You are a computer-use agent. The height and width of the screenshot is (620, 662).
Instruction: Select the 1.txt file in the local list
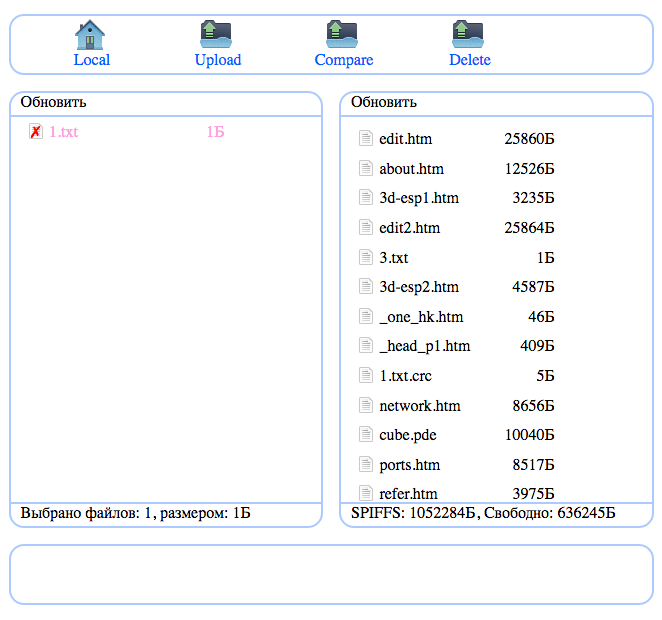[x=64, y=132]
